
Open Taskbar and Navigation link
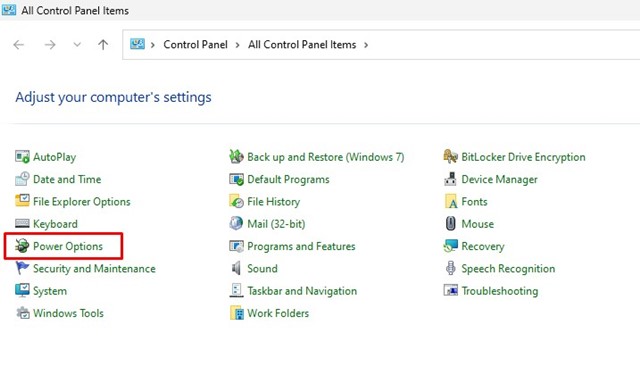point(302,291)
